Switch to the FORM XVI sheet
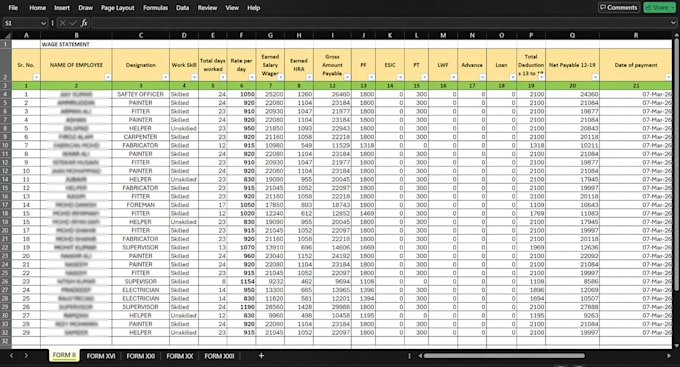 click(101, 356)
